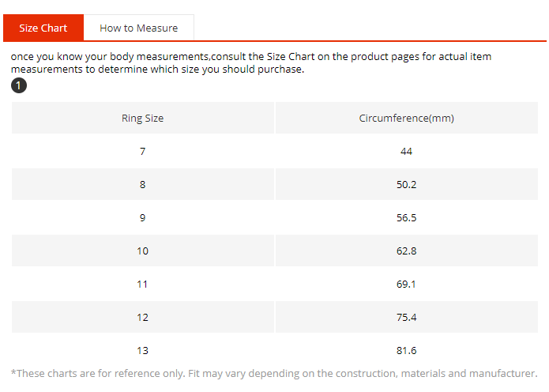Select ring size 7 cell

point(142,151)
